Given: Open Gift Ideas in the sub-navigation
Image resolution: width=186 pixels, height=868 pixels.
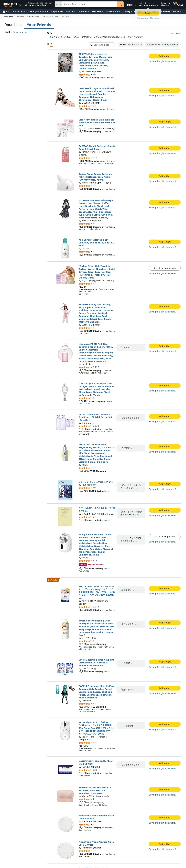Looking at the screenshot, I should [x=20, y=16].
